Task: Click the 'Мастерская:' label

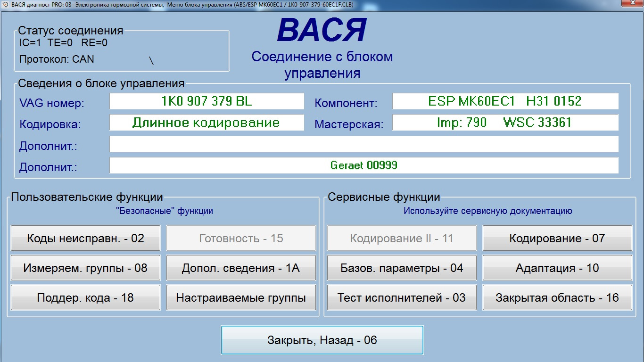Action: coord(349,125)
